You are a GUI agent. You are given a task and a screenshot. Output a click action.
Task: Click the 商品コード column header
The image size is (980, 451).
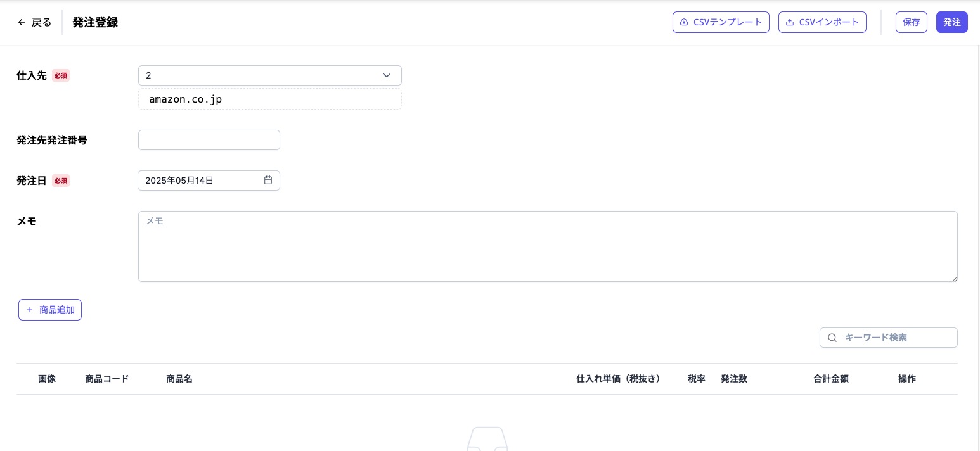click(107, 379)
